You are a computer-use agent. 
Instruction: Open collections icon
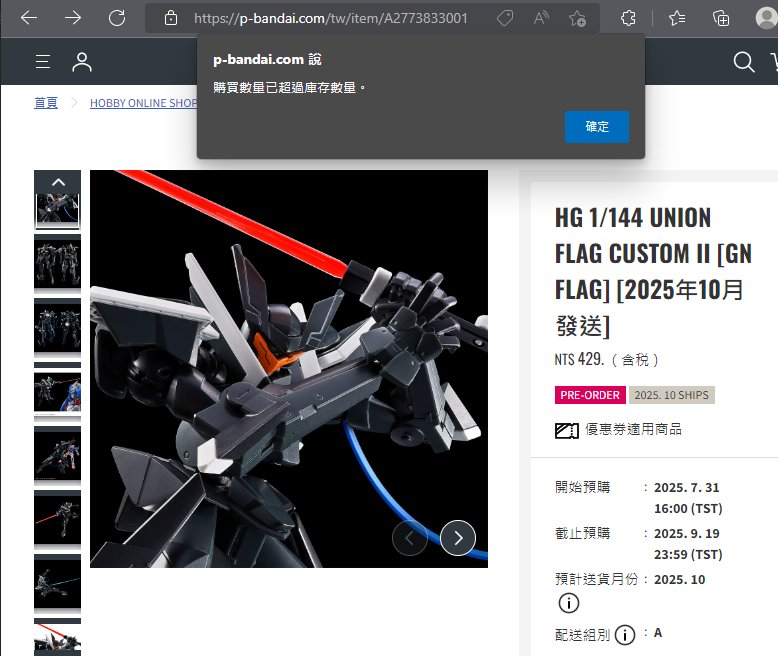(720, 18)
